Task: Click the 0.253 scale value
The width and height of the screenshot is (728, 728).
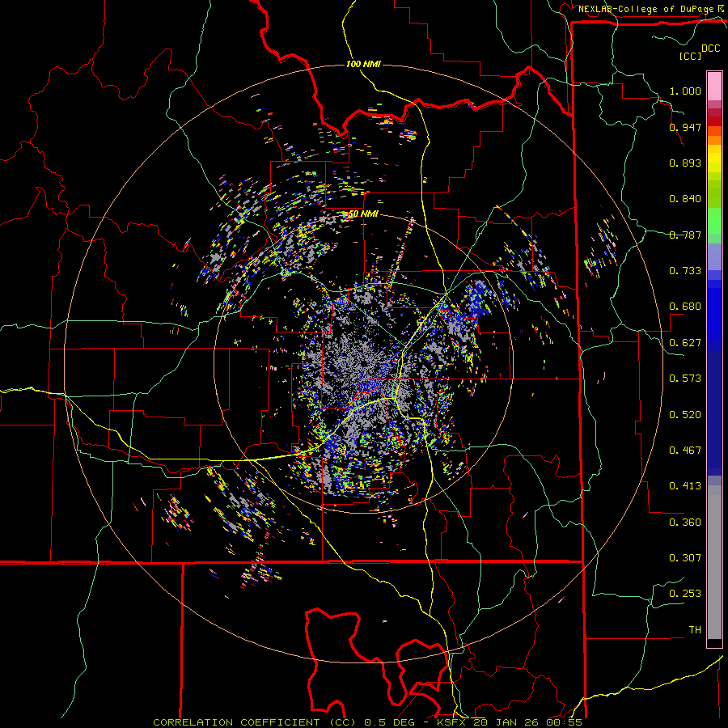Action: pyautogui.click(x=685, y=594)
